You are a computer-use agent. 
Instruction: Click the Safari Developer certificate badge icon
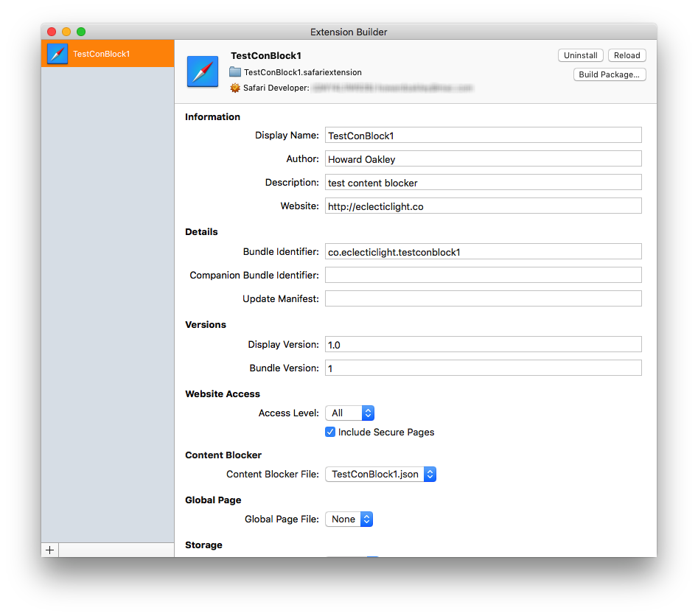point(235,88)
